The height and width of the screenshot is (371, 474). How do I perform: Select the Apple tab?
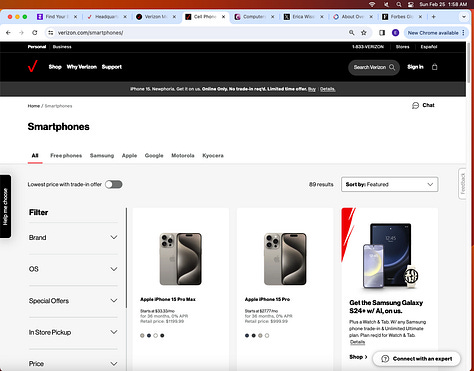(129, 156)
